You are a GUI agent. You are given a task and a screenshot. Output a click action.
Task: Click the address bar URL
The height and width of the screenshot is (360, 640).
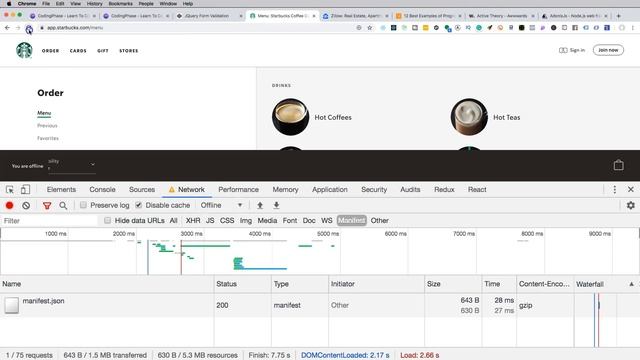(x=75, y=28)
